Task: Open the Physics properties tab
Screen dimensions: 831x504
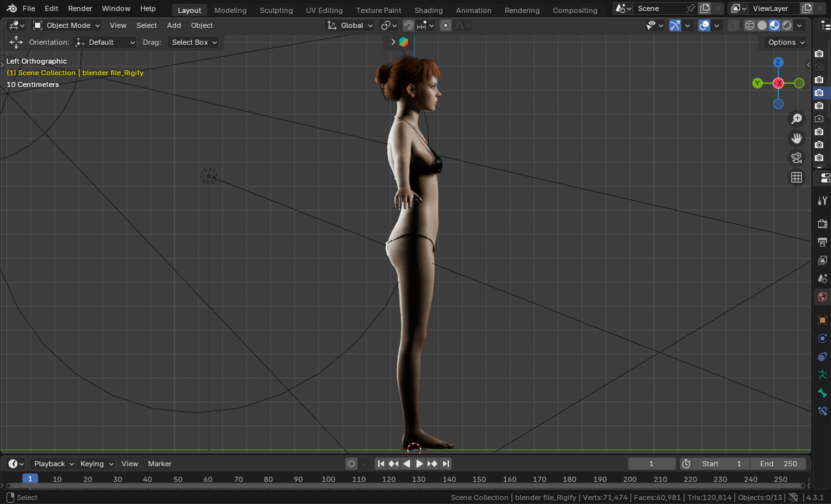Action: (x=823, y=338)
